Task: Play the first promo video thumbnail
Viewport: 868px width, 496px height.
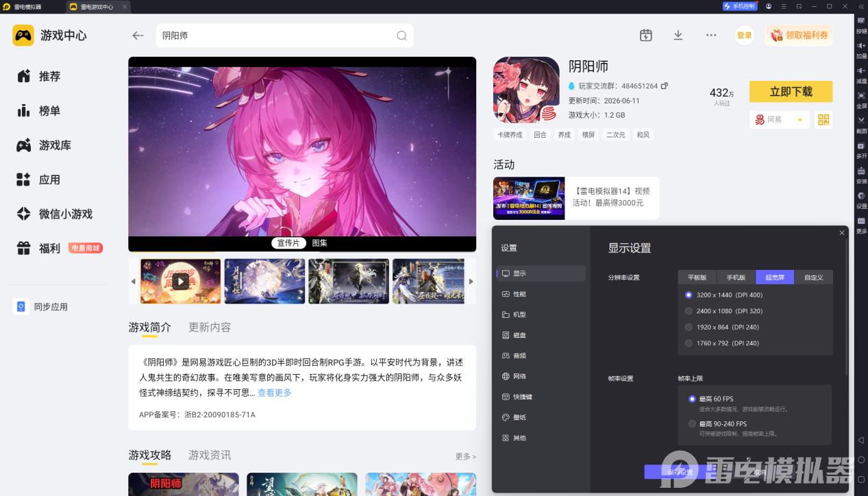Action: [x=180, y=281]
